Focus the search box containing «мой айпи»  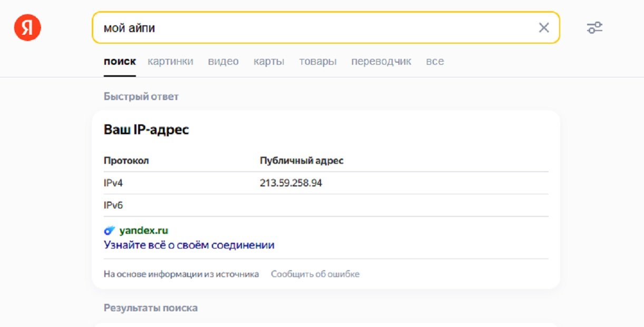click(x=316, y=27)
